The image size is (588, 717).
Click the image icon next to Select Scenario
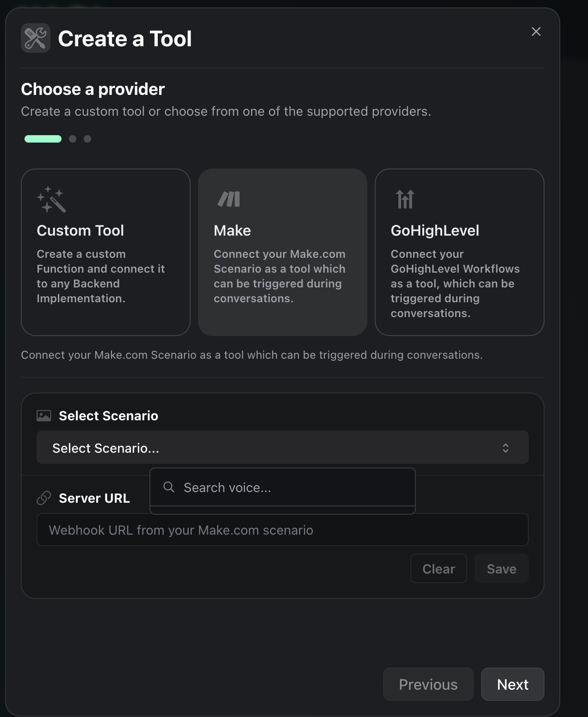coord(43,415)
